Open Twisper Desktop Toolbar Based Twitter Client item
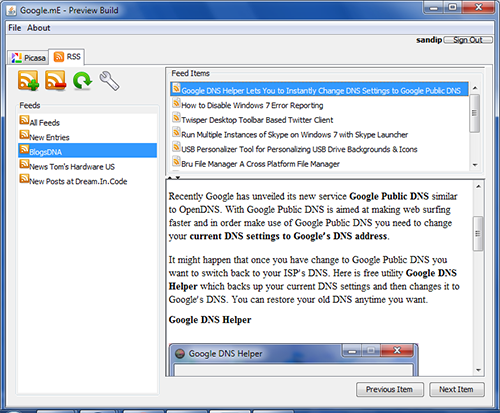The image size is (500, 413). point(319,119)
